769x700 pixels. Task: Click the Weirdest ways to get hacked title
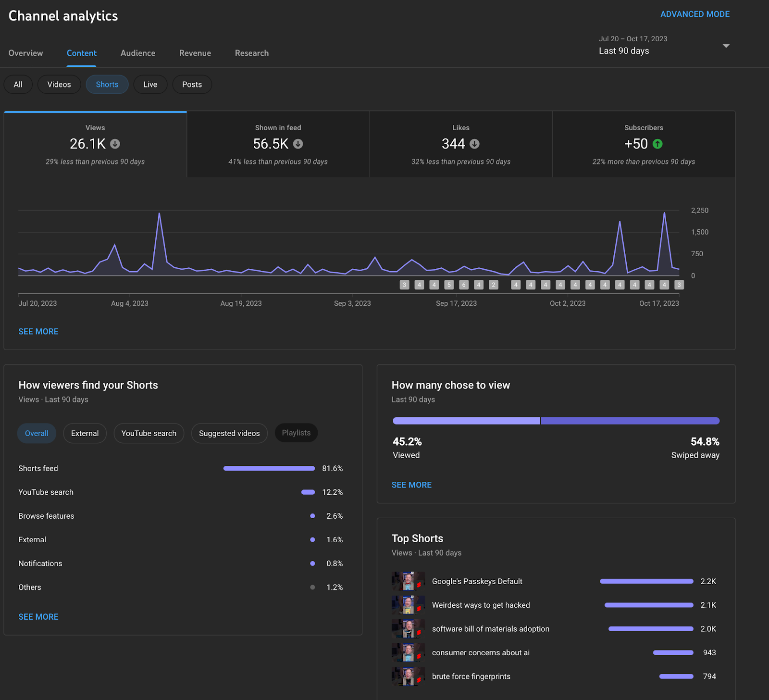[x=481, y=605]
